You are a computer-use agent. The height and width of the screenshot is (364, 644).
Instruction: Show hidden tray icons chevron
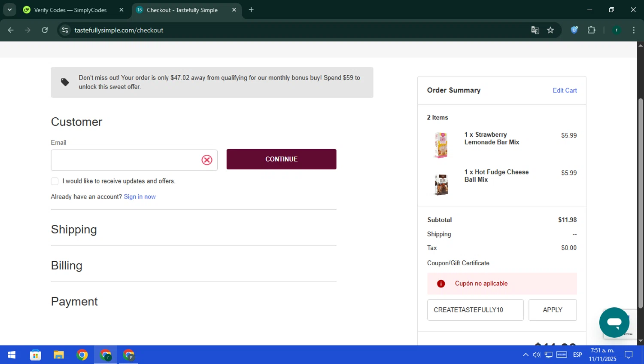coord(526,355)
